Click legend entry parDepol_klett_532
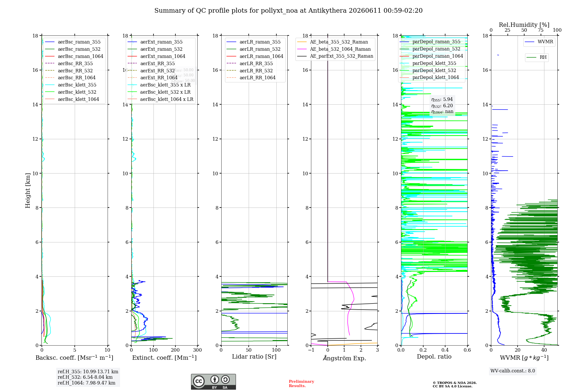 coord(428,71)
